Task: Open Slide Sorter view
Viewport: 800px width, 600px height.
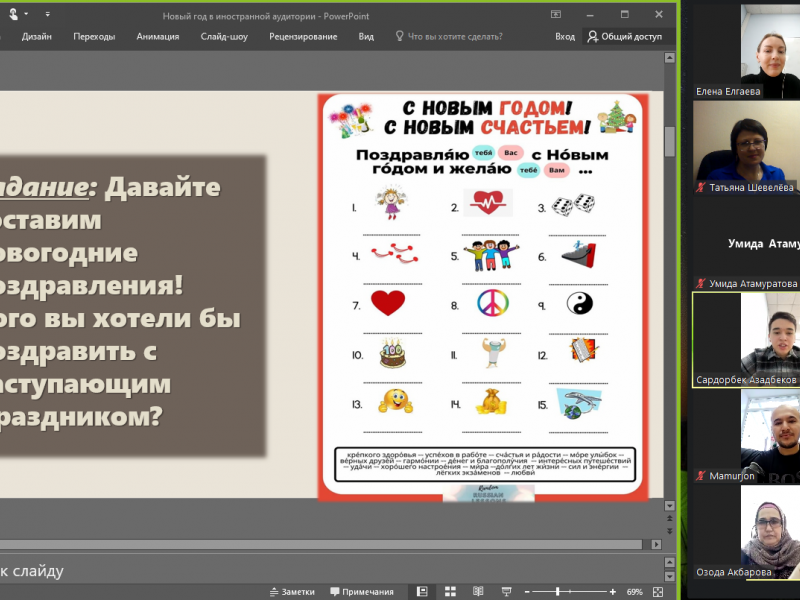Action: click(451, 591)
